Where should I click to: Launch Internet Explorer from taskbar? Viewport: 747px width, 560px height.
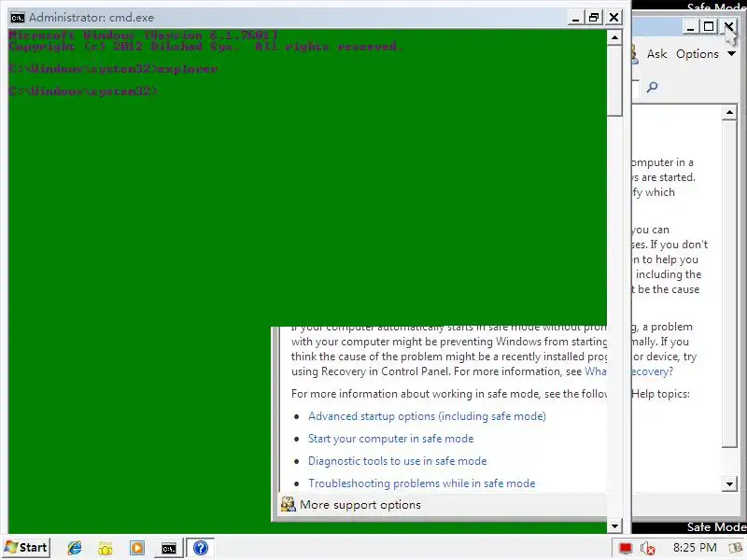(75, 548)
